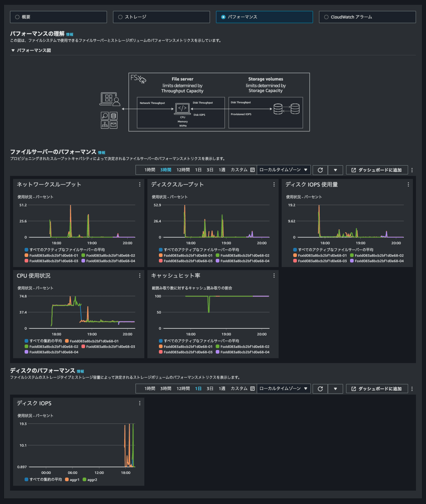Select the パフォーマンス radio tab
This screenshot has width=426, height=504.
point(264,17)
